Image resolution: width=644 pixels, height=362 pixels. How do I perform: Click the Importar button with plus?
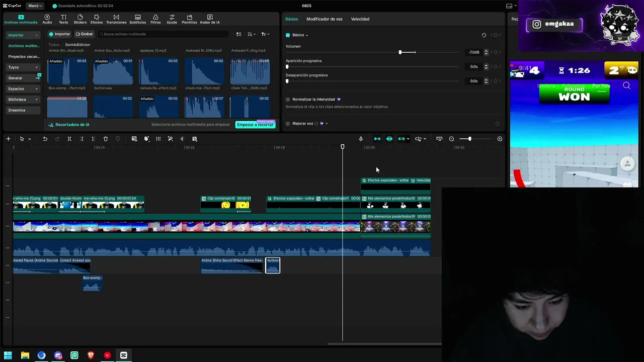coord(59,34)
